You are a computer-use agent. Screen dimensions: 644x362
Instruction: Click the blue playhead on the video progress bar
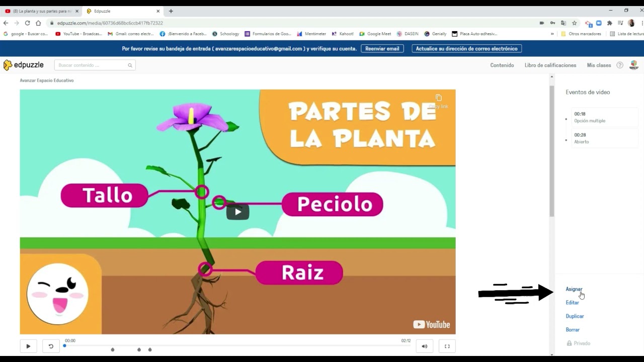coord(64,345)
